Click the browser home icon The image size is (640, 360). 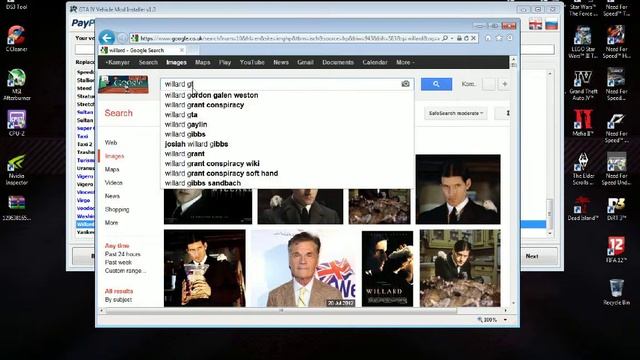[x=488, y=38]
